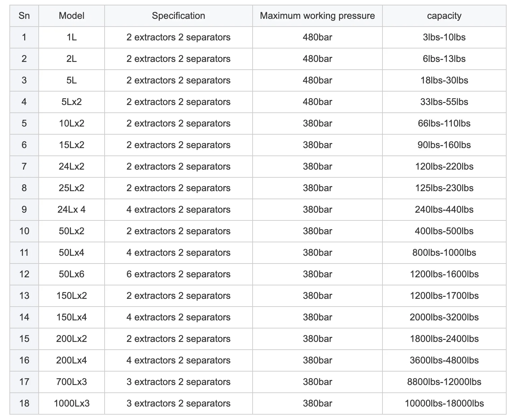Viewport: 516px width, 420px height.
Task: Select the 66lbs-110lbs capacity cell
Action: [444, 124]
